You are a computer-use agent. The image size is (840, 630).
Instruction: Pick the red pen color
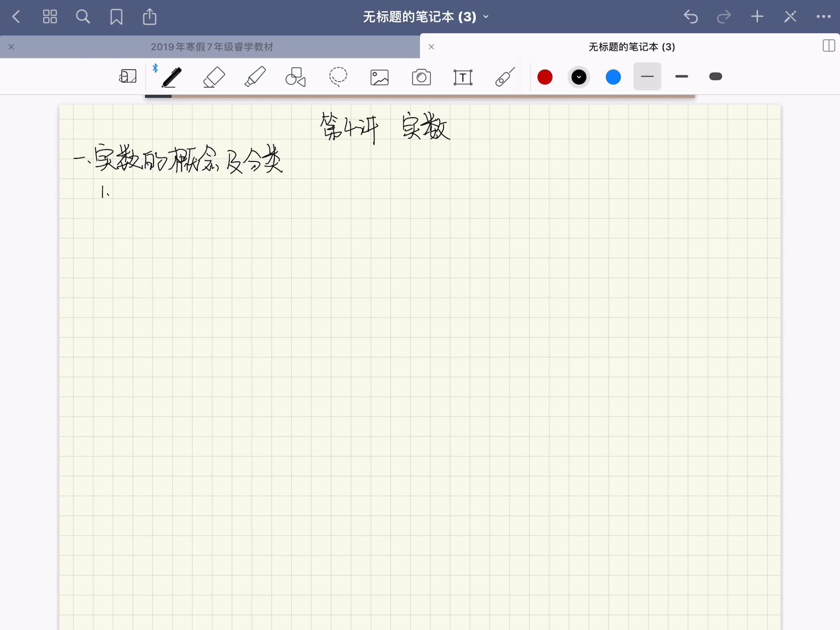tap(545, 77)
